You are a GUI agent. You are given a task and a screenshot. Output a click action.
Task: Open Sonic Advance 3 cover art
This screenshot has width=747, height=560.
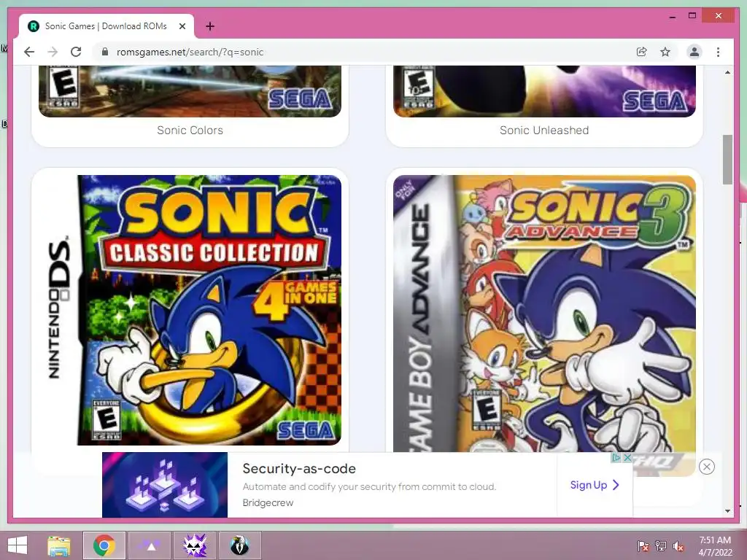pos(544,314)
